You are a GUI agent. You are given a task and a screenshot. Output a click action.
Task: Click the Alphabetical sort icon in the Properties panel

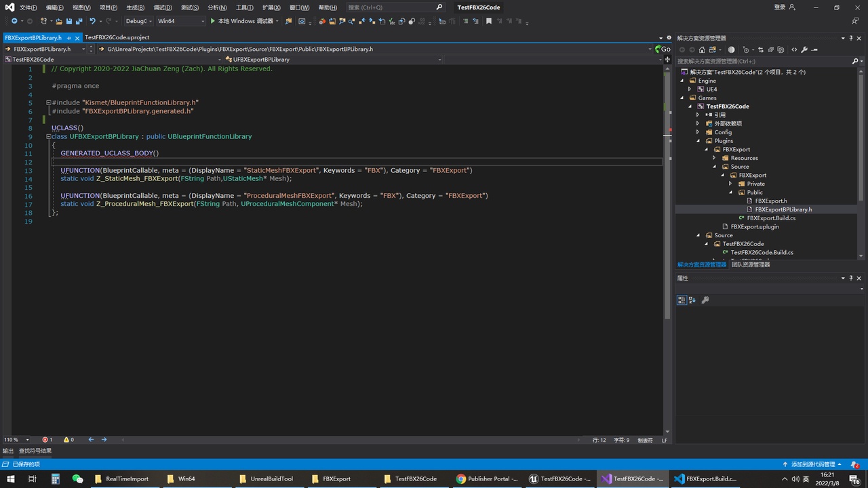pyautogui.click(x=692, y=300)
